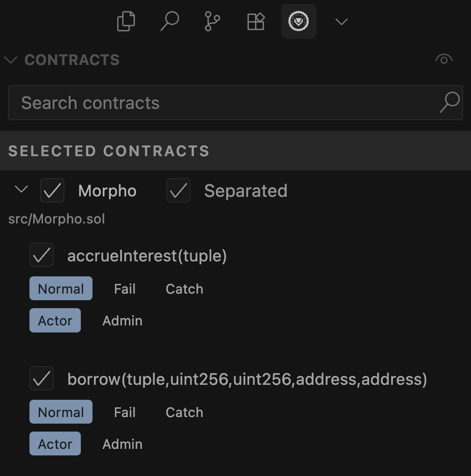This screenshot has height=476, width=471.
Task: Click the magnifier icon in Search contracts field
Action: tap(450, 102)
